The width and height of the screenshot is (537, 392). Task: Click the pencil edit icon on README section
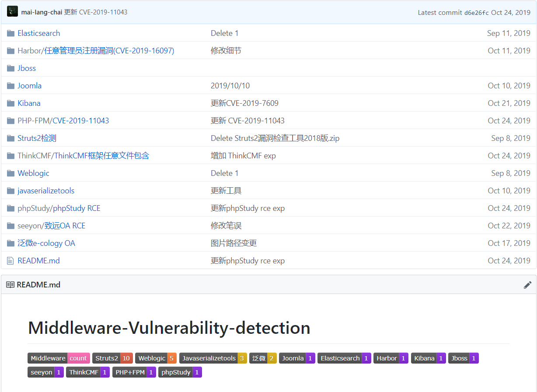coord(527,285)
